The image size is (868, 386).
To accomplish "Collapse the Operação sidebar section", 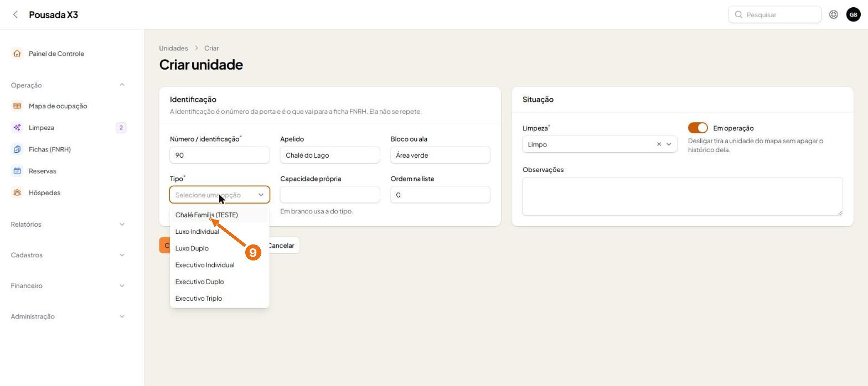I will click(x=122, y=85).
